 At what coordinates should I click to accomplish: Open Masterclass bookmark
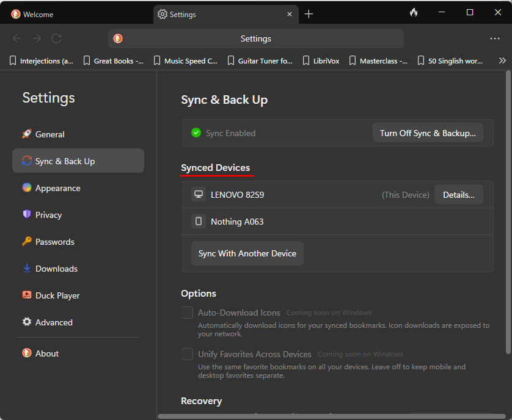378,61
